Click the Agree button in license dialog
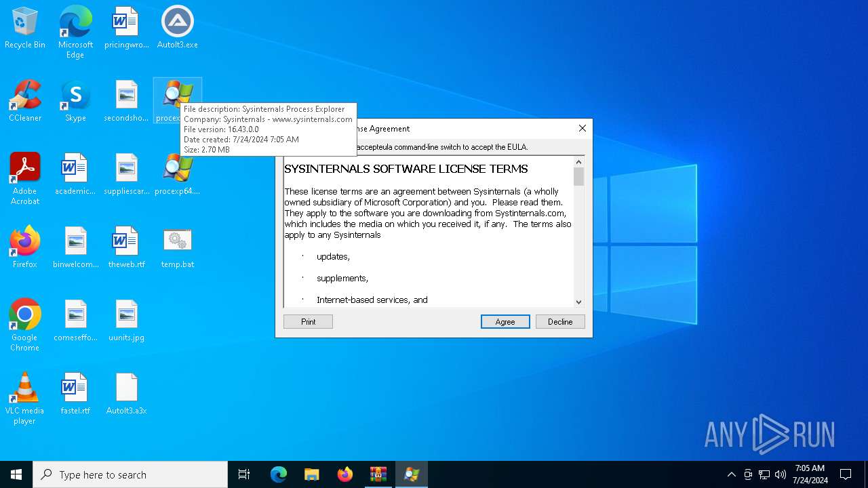This screenshot has width=868, height=488. pyautogui.click(x=505, y=322)
